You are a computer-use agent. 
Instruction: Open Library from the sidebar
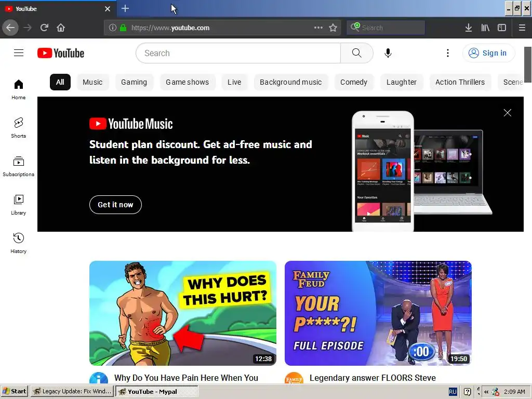[19, 205]
